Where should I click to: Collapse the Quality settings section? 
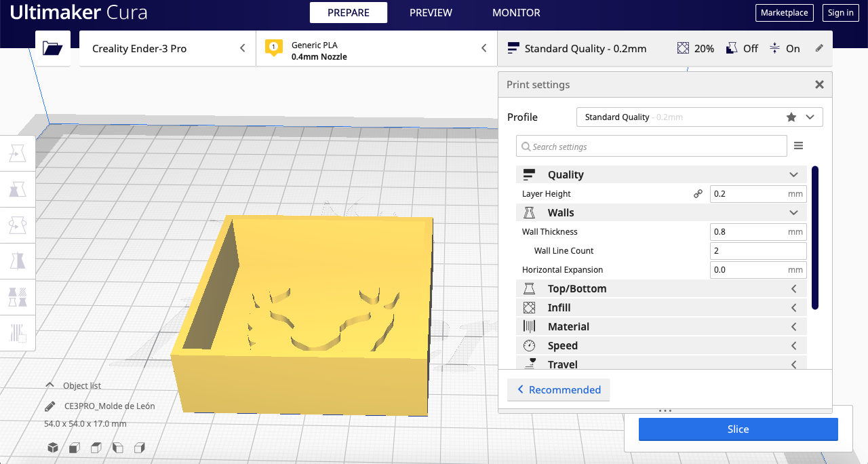point(794,174)
